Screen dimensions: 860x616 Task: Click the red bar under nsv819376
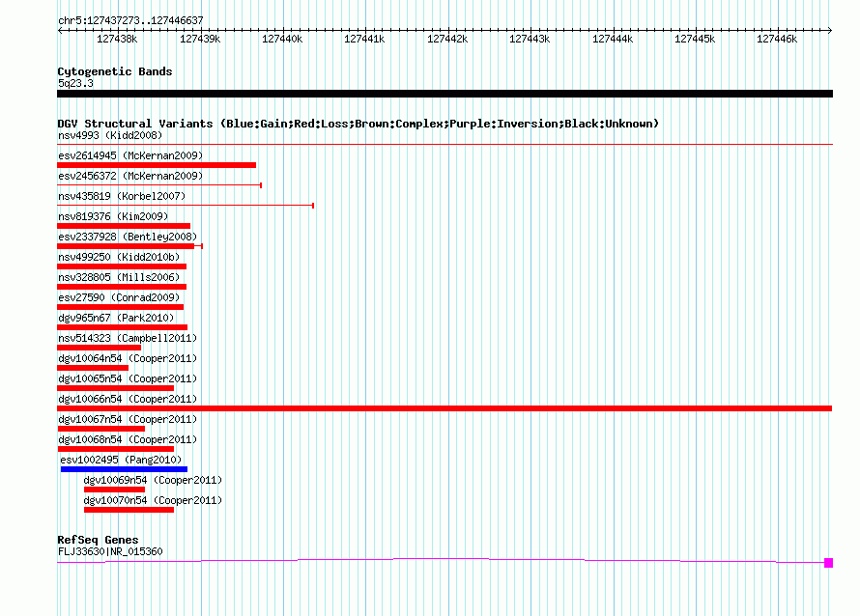click(x=124, y=226)
